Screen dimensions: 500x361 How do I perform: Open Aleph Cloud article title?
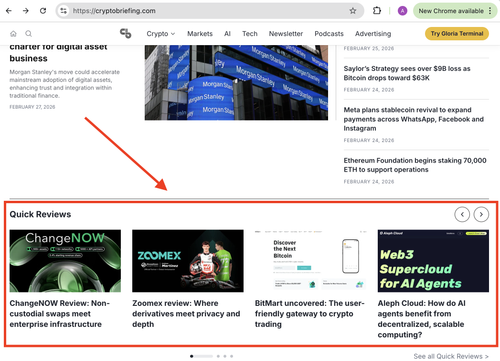(422, 319)
